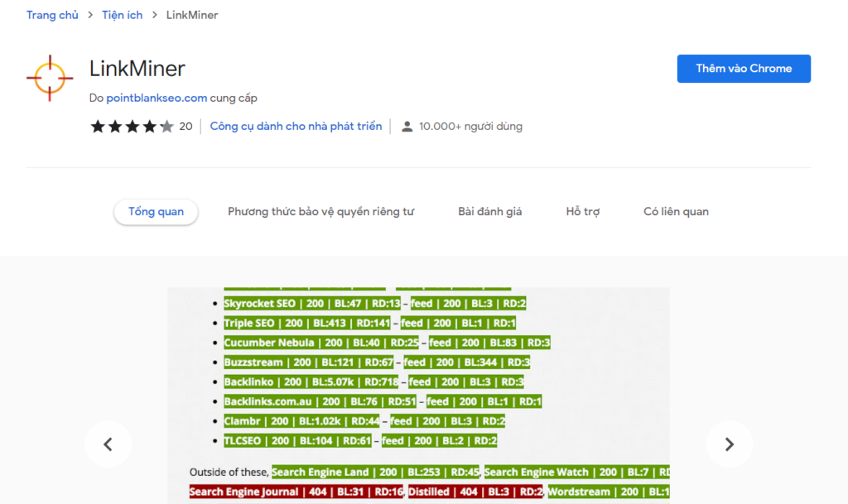Switch to the Bài đánh giá tab
This screenshot has width=848, height=504.
[x=489, y=211]
